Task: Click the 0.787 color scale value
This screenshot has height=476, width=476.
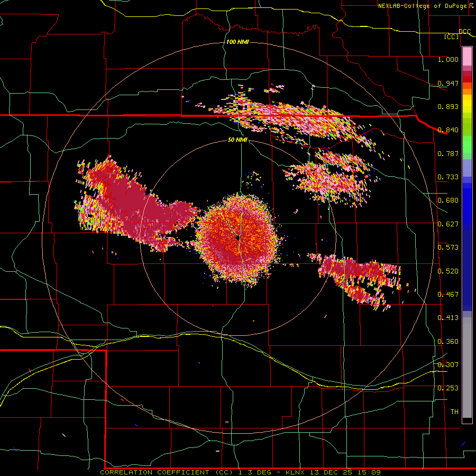Action: [448, 153]
